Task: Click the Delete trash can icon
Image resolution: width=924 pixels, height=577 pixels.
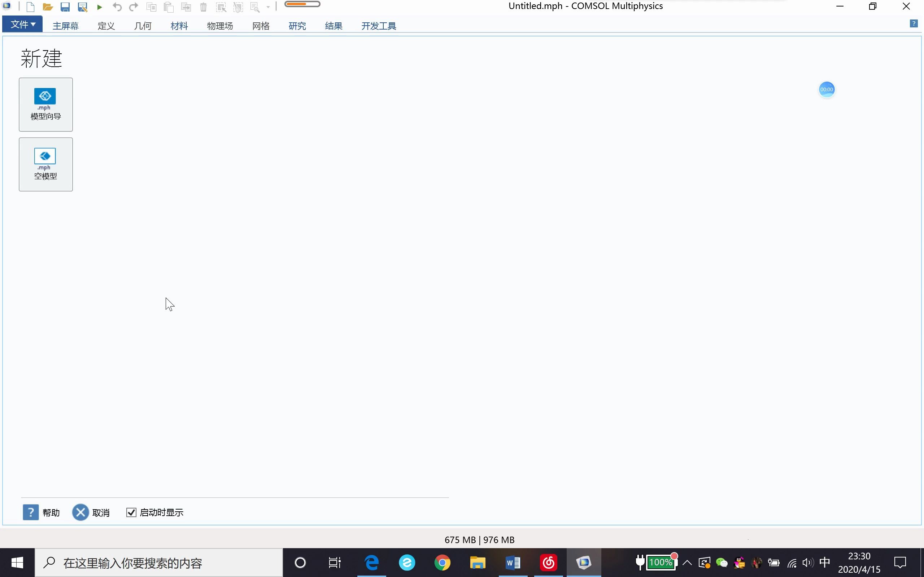Action: click(204, 7)
